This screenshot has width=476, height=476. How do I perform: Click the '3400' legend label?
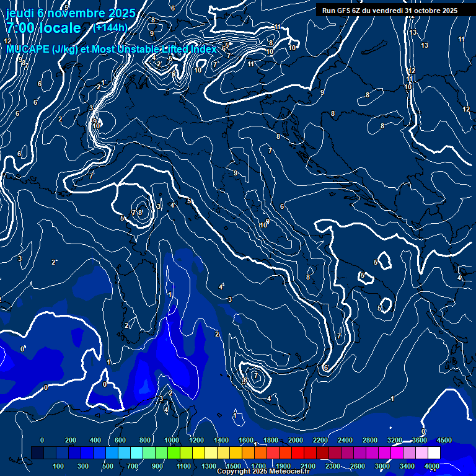[407, 466]
